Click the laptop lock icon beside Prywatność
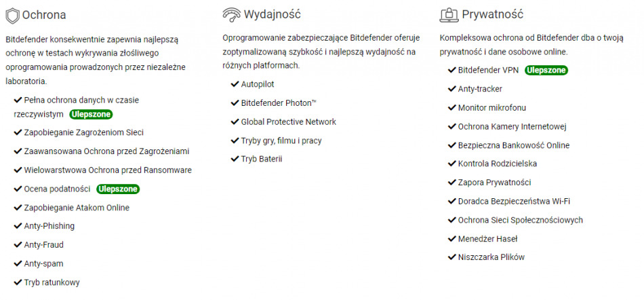This screenshot has width=644, height=300. click(x=449, y=14)
